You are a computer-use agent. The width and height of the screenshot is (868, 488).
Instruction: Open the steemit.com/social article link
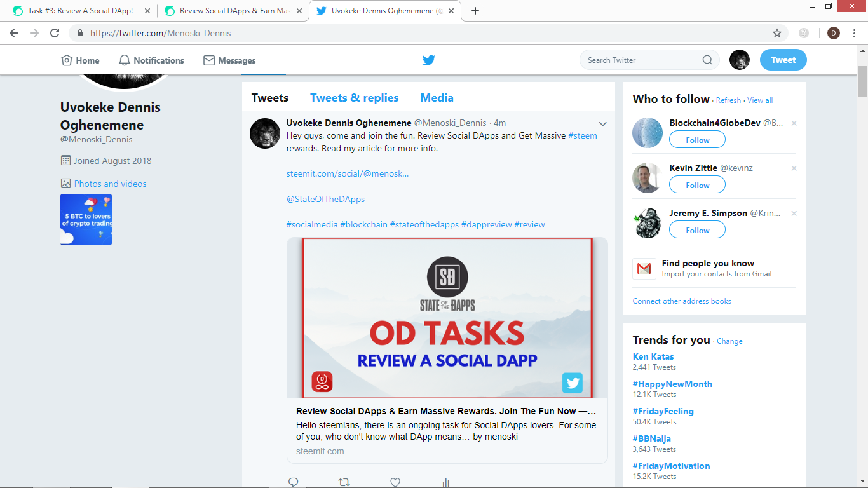point(348,173)
